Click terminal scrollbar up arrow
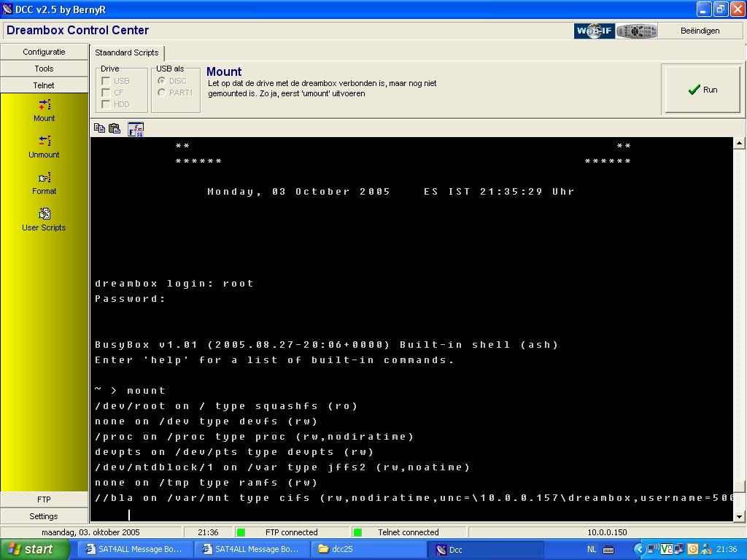This screenshot has height=560, width=747. pos(740,143)
